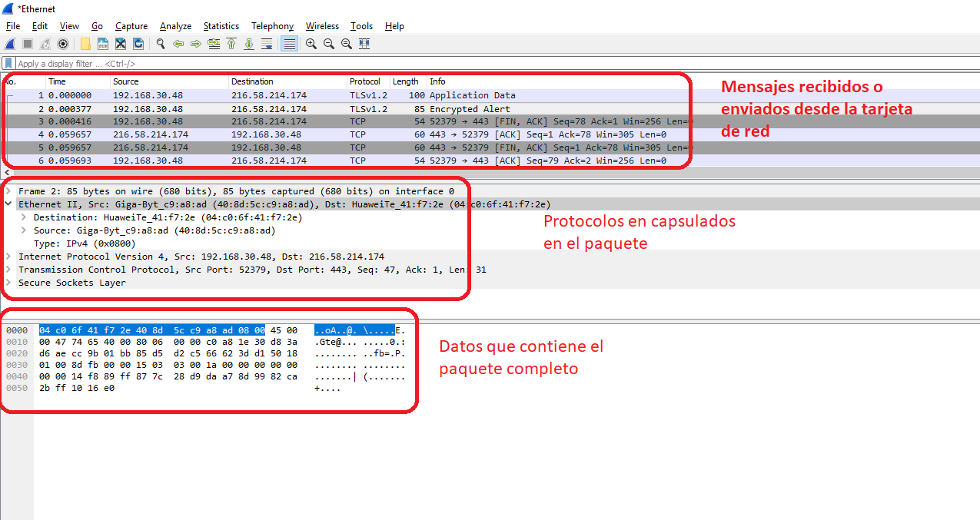Expand Internet Protocol Version 4 details

[x=8, y=257]
